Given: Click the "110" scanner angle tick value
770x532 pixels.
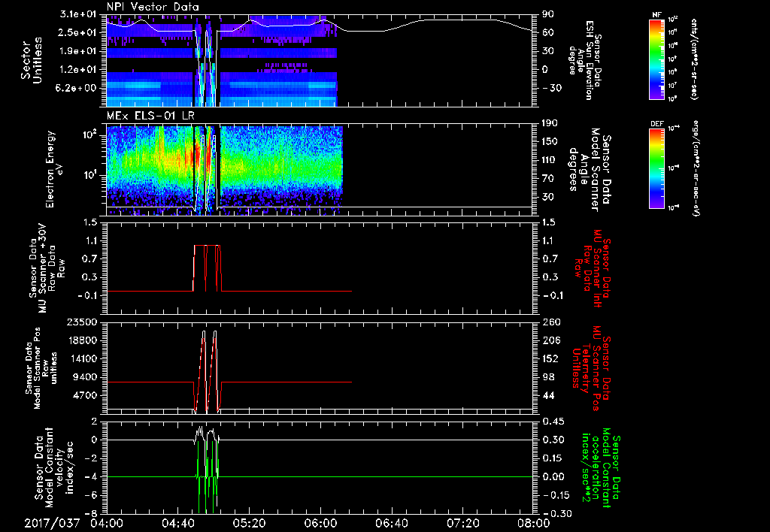Looking at the screenshot, I should (550, 160).
